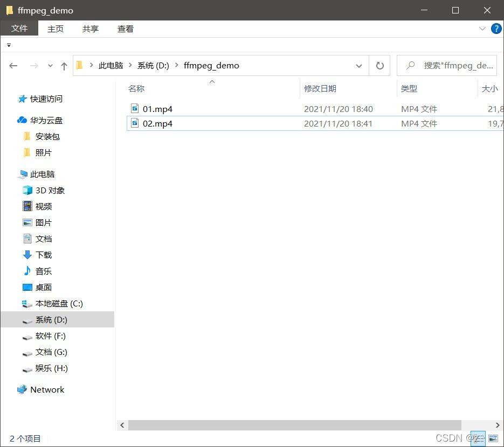Open 快速访问 in the navigation pane
The width and height of the screenshot is (504, 447).
pos(46,99)
